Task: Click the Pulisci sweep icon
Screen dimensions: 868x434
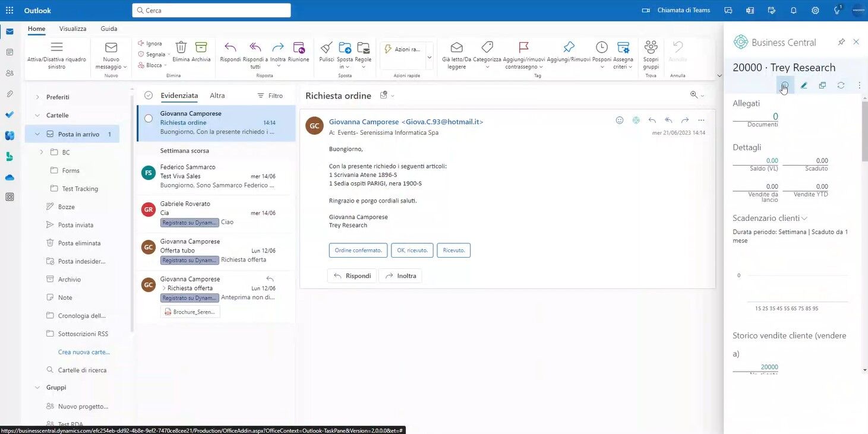Action: 325,49
